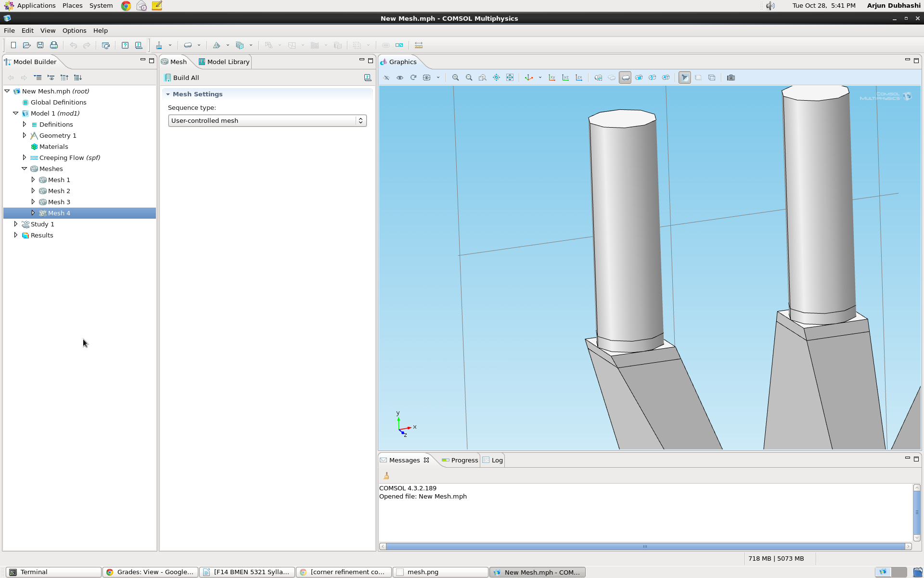Click the Dynamic Help icon in main toolbar

click(x=139, y=45)
